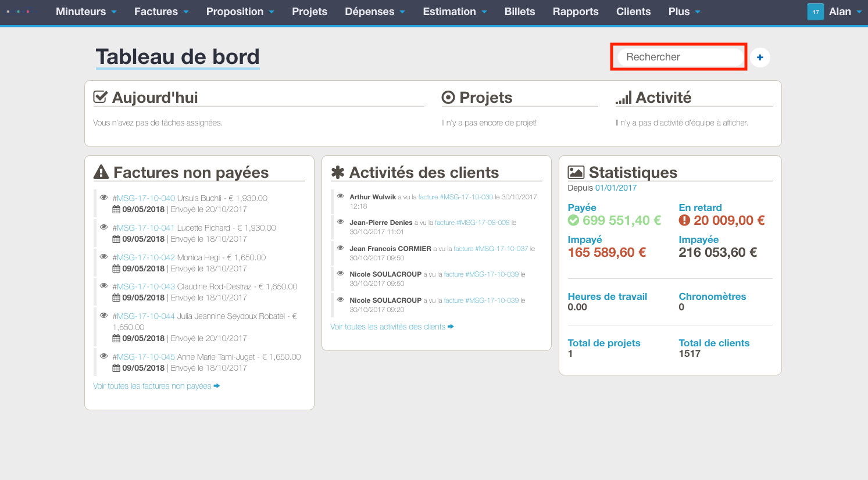Screen dimensions: 868x480
Task: Open facture #MSG-17-08-008 in activity feed
Action: [472, 223]
